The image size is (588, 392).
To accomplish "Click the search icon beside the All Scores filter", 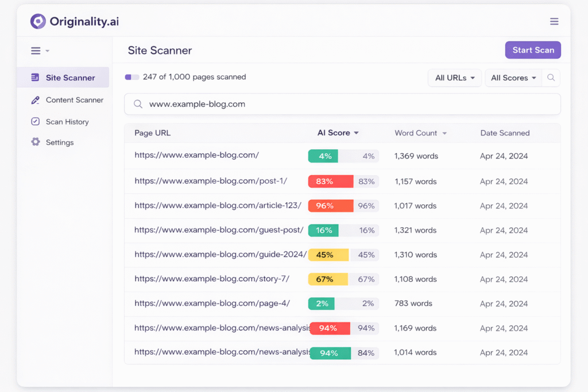I will (x=551, y=77).
